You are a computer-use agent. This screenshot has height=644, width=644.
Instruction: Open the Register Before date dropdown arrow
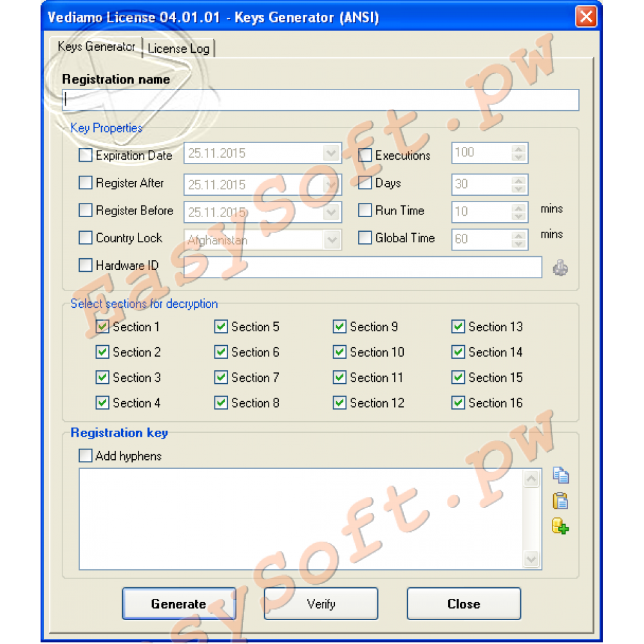(x=331, y=213)
